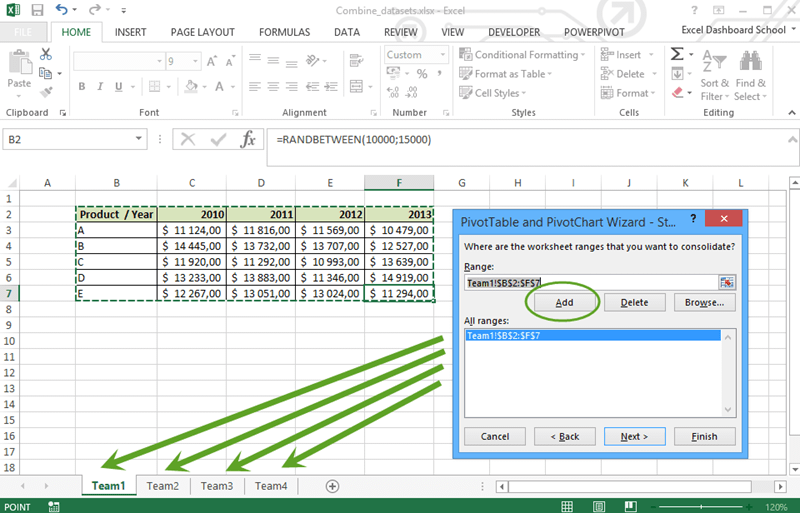Click the Clear eraser icon

(x=678, y=92)
